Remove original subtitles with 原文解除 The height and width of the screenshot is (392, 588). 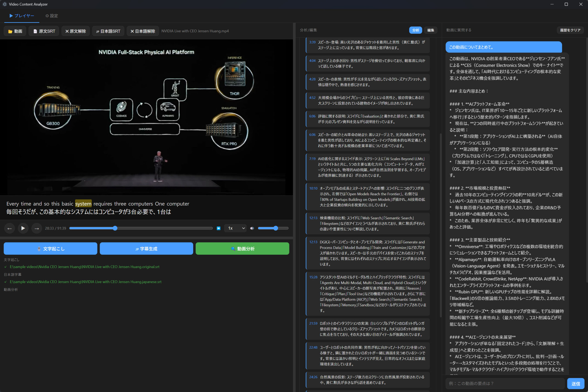[76, 31]
